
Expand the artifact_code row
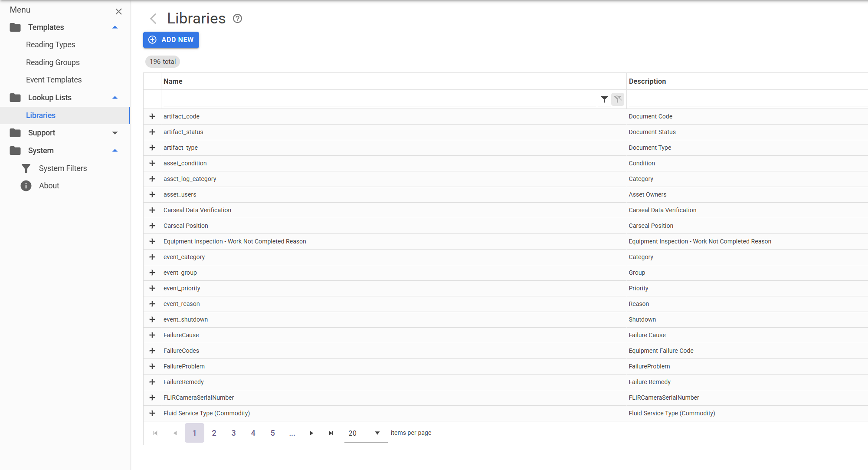coord(152,116)
